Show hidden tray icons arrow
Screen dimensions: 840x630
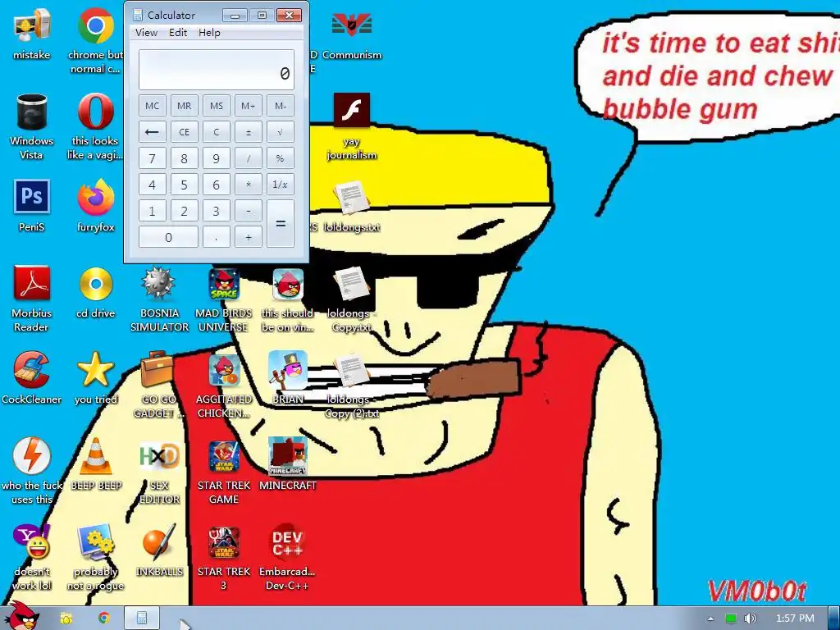(710, 619)
